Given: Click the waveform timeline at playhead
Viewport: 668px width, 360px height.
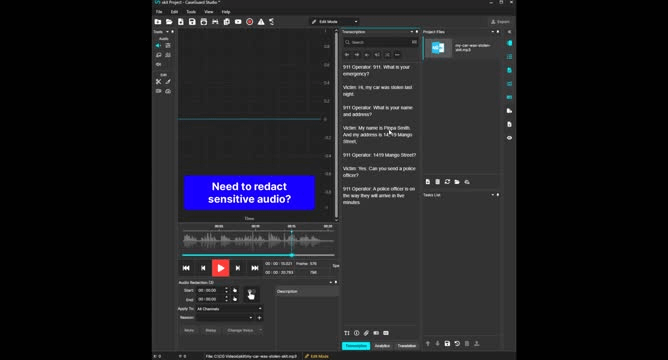Looking at the screenshot, I should pos(292,241).
